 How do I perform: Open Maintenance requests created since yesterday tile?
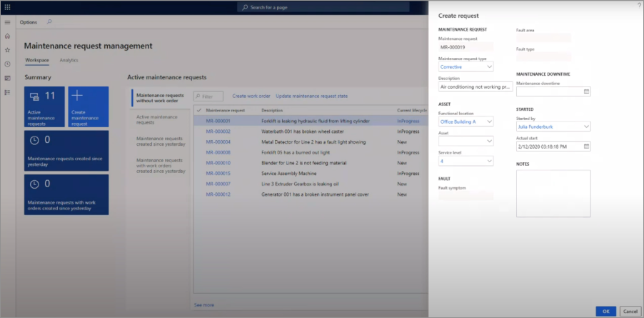click(66, 151)
